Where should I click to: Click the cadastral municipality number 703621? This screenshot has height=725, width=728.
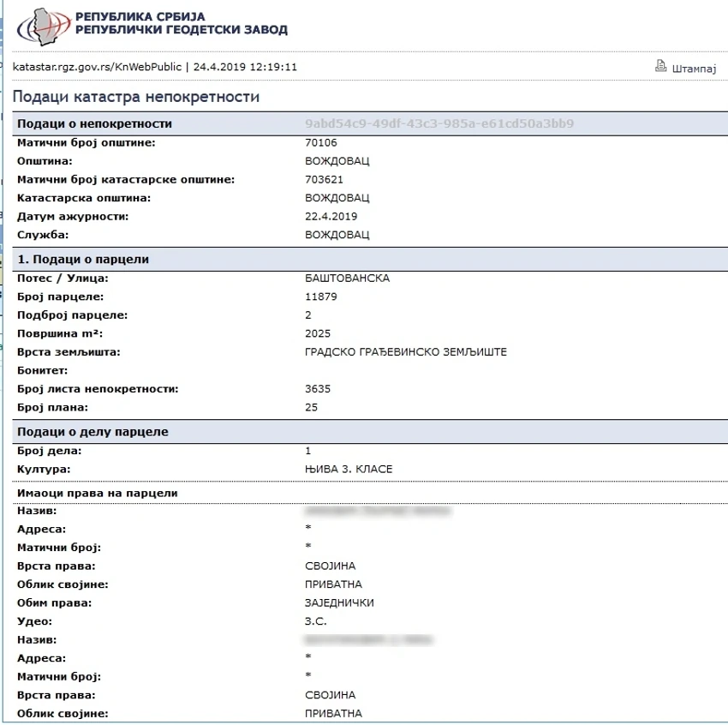(324, 179)
